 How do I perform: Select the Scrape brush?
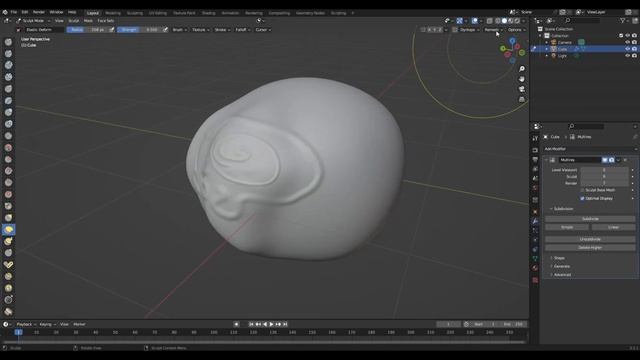8,182
